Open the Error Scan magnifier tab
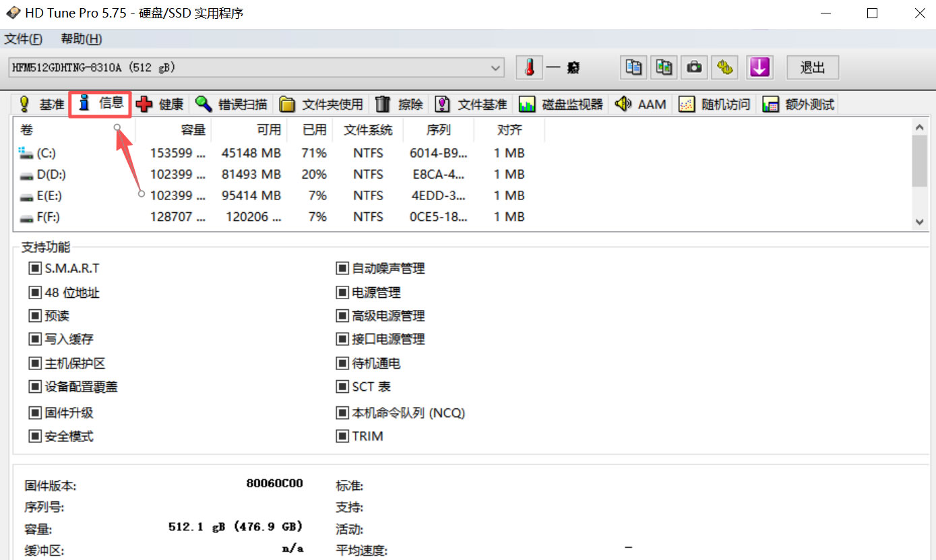Image resolution: width=936 pixels, height=560 pixels. coord(231,104)
